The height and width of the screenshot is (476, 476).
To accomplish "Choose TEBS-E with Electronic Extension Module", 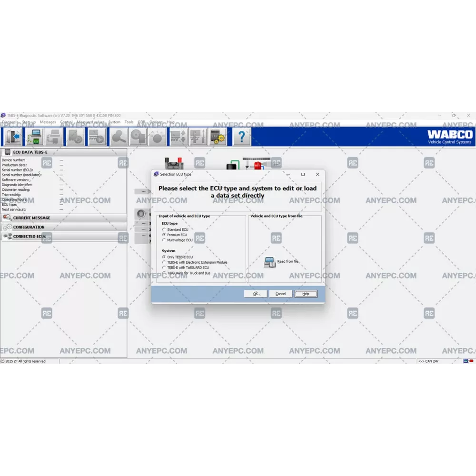I will click(164, 262).
